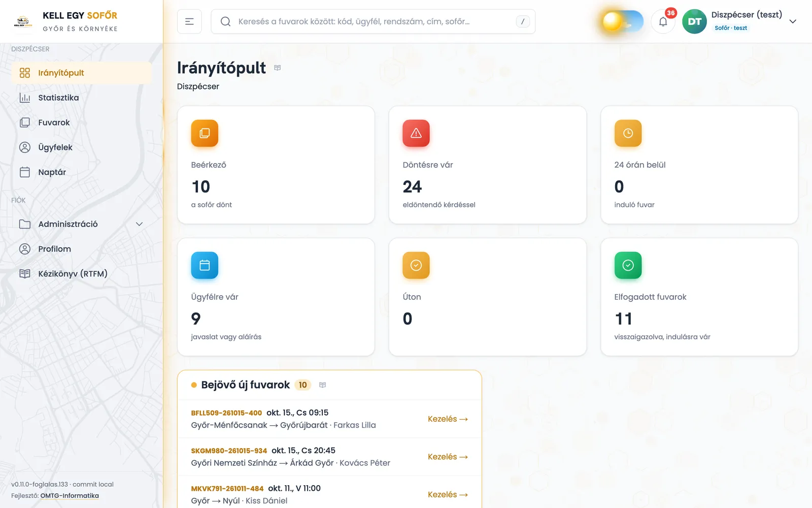Click the slash shortcut badge in search
The width and height of the screenshot is (812, 508).
point(523,21)
